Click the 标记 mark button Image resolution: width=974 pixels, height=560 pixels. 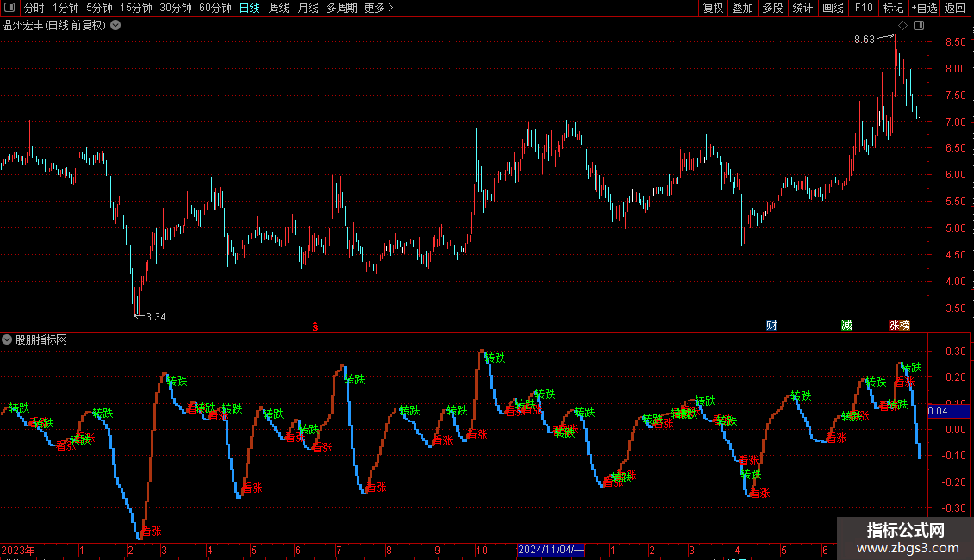click(893, 8)
